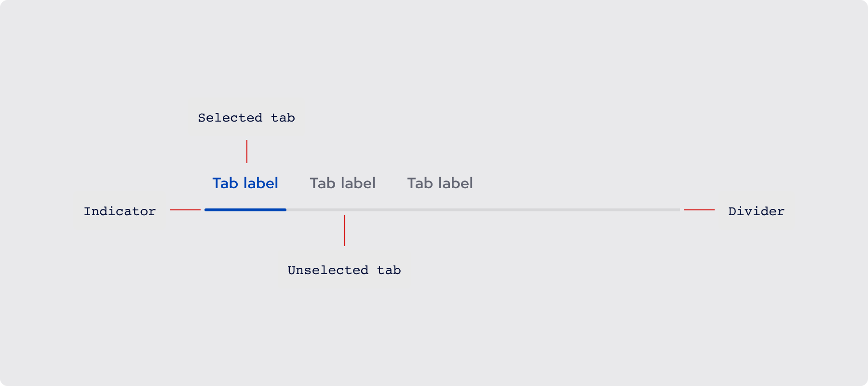
Task: Switch to the middle gray Tab label
Action: pos(343,183)
